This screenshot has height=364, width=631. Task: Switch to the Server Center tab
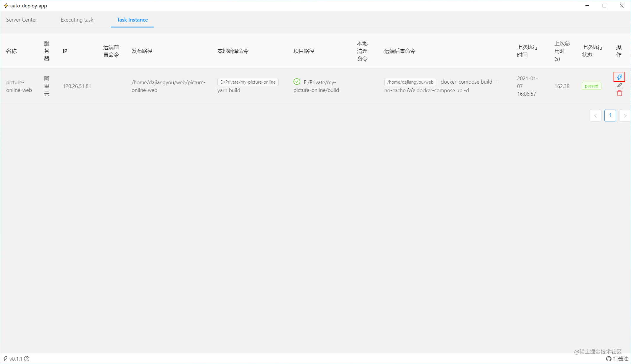click(x=22, y=20)
